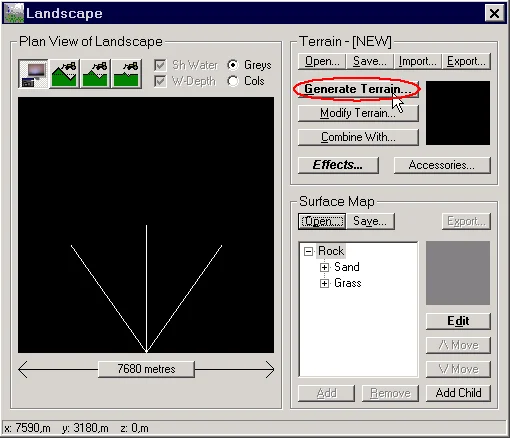Viewport: 510px width, 438px height.
Task: Collapse the Rock tree node
Action: (309, 251)
